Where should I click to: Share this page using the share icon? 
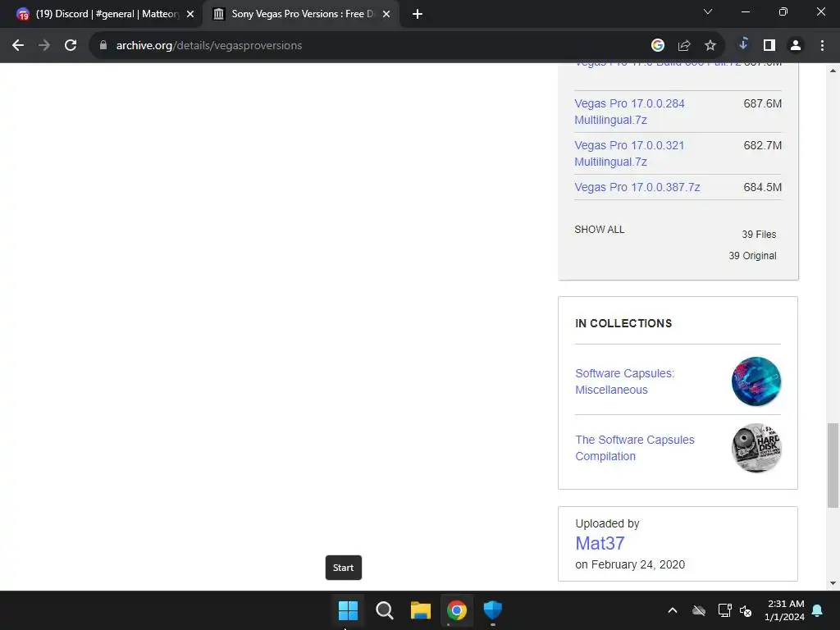point(684,46)
